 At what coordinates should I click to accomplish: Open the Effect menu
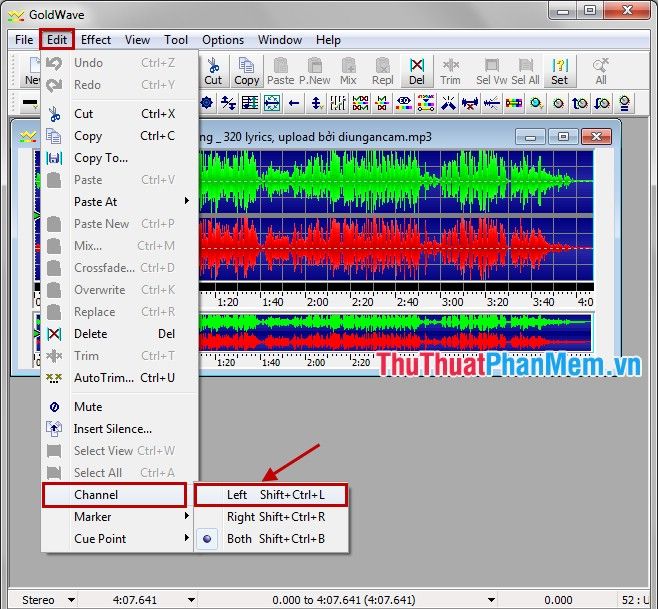[x=96, y=40]
